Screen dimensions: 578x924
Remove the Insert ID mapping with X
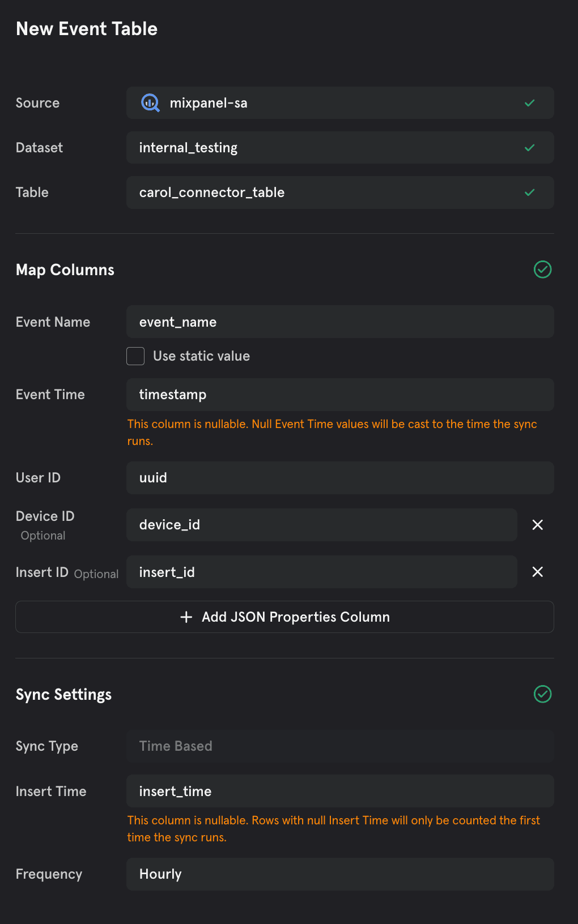[x=538, y=572]
